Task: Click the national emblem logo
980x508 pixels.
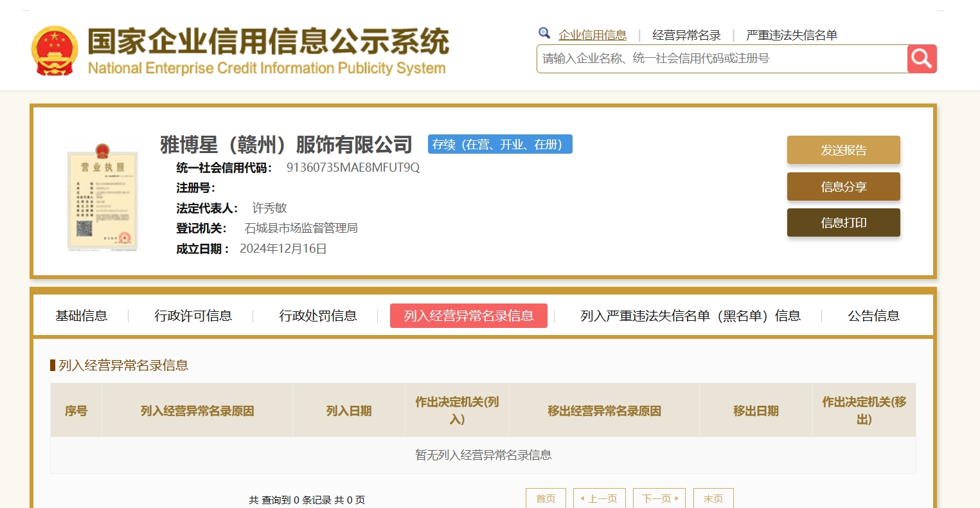Action: tap(55, 51)
